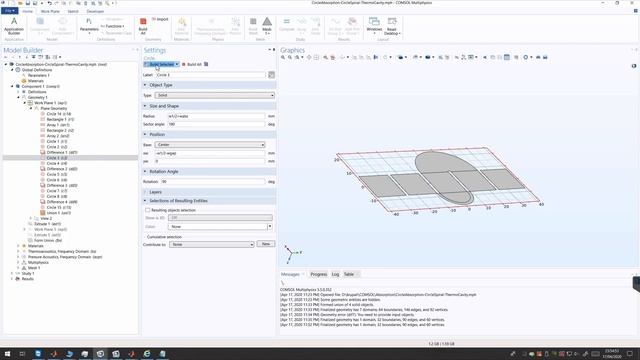Click the New button beside Contribute to

(266, 244)
